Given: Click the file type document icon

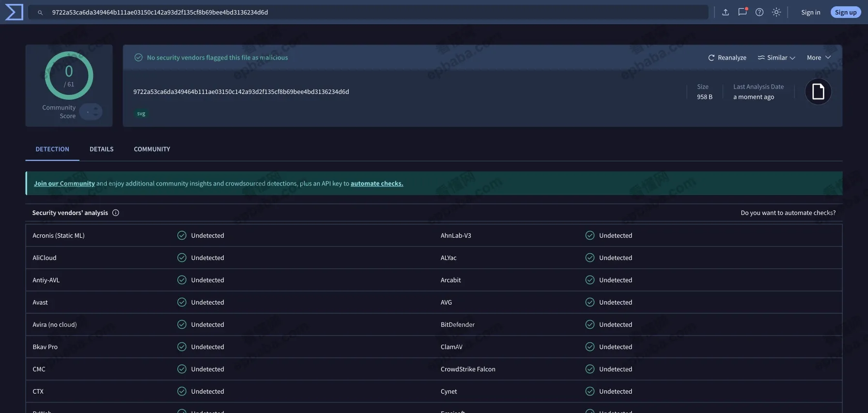Looking at the screenshot, I should (x=818, y=92).
